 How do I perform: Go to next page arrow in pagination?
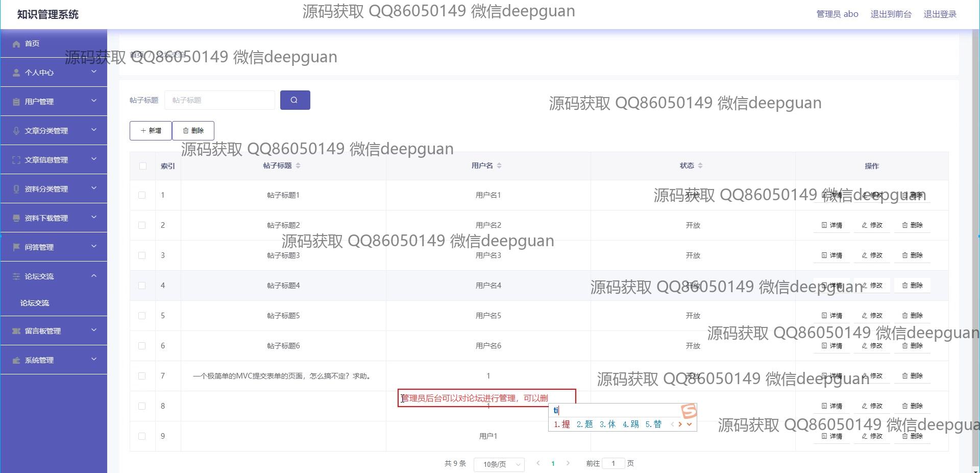click(x=568, y=463)
